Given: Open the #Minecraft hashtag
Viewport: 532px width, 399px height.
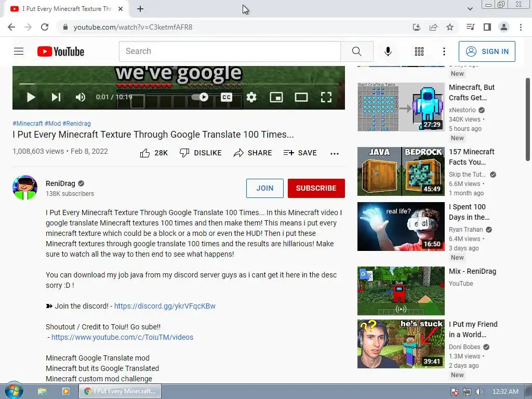Looking at the screenshot, I should [28, 124].
